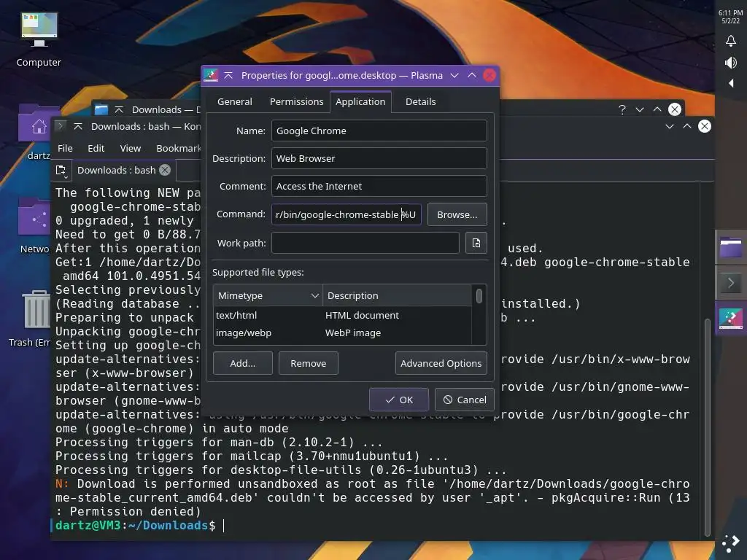Open the Edit menu in Konsole
Screen dimensions: 747x560
96,148
